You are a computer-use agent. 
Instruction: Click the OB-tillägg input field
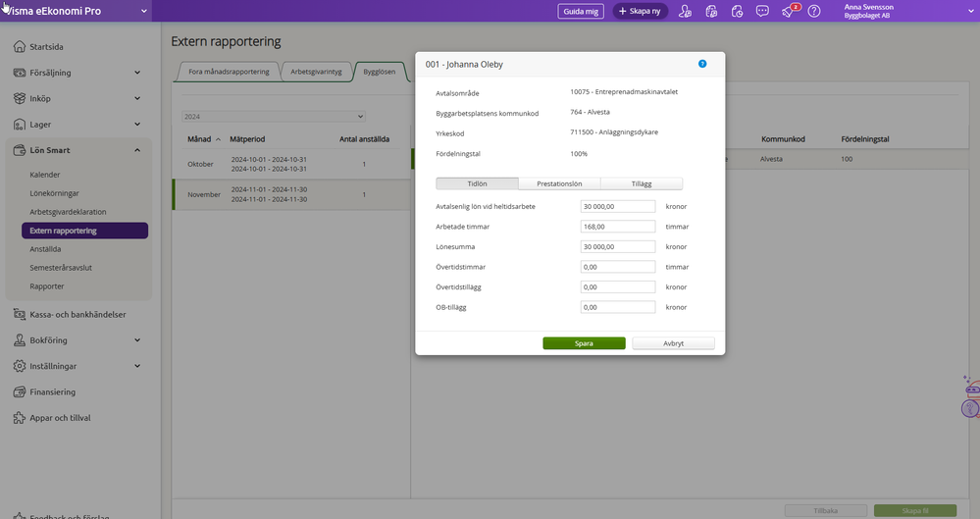[617, 307]
